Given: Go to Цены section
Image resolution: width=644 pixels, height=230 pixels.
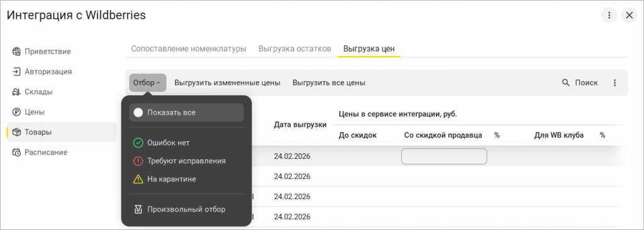Looking at the screenshot, I should pyautogui.click(x=62, y=112).
